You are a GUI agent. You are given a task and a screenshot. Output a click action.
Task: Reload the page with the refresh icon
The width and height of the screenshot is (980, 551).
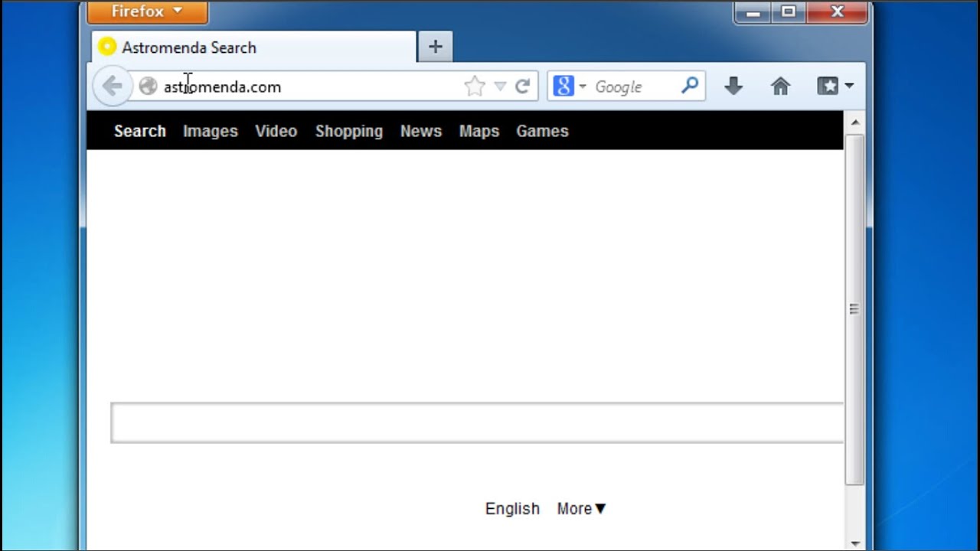[x=523, y=86]
